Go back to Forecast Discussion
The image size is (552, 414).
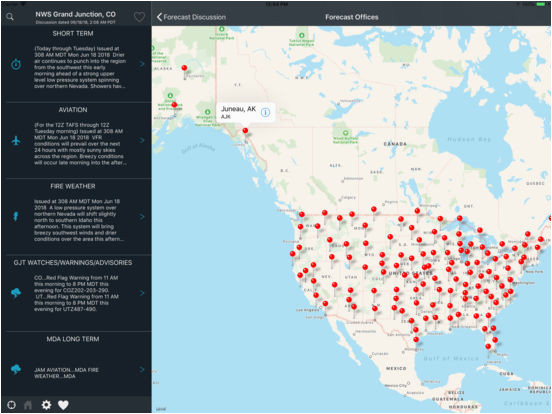coord(191,17)
